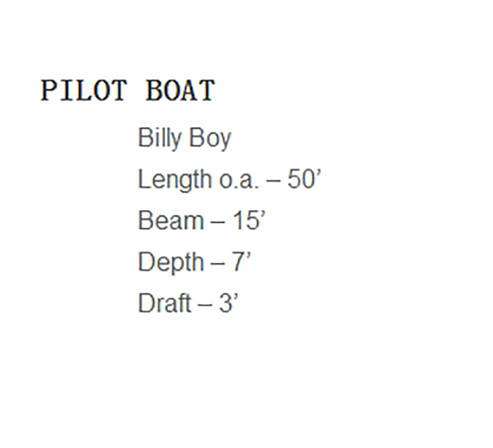Click the 50' length value
493x448 pixels.
(x=304, y=179)
